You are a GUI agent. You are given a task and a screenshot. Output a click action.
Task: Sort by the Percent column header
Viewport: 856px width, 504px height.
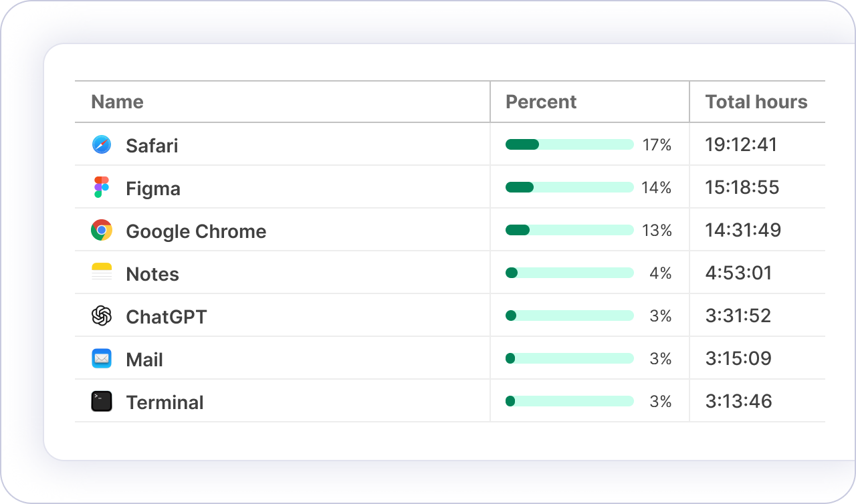(540, 102)
